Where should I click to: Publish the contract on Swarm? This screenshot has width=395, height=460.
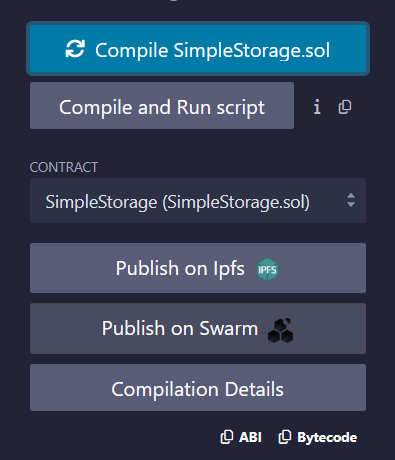click(x=198, y=328)
